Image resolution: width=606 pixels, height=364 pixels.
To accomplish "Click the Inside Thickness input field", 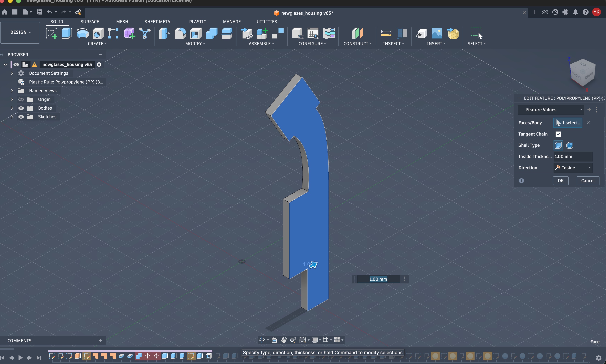I will (573, 156).
